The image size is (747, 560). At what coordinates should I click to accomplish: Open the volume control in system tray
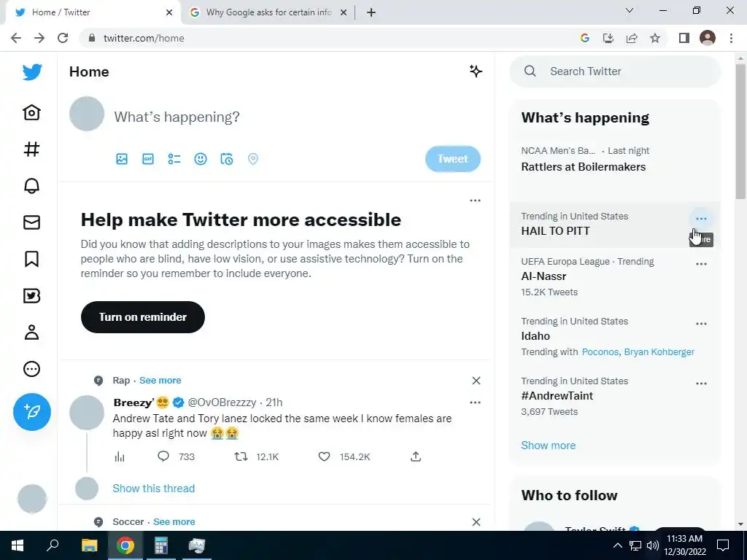653,545
